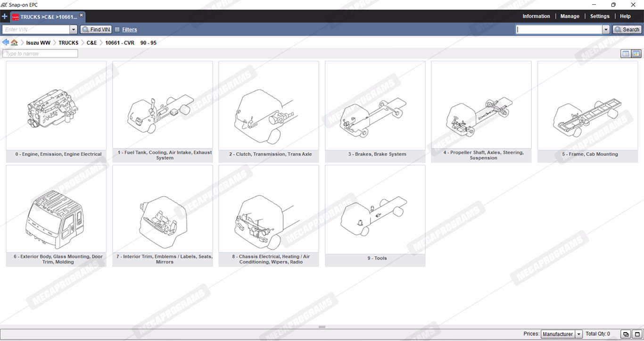Click the Search button with magnifier
The height and width of the screenshot is (341, 644).
pos(627,29)
